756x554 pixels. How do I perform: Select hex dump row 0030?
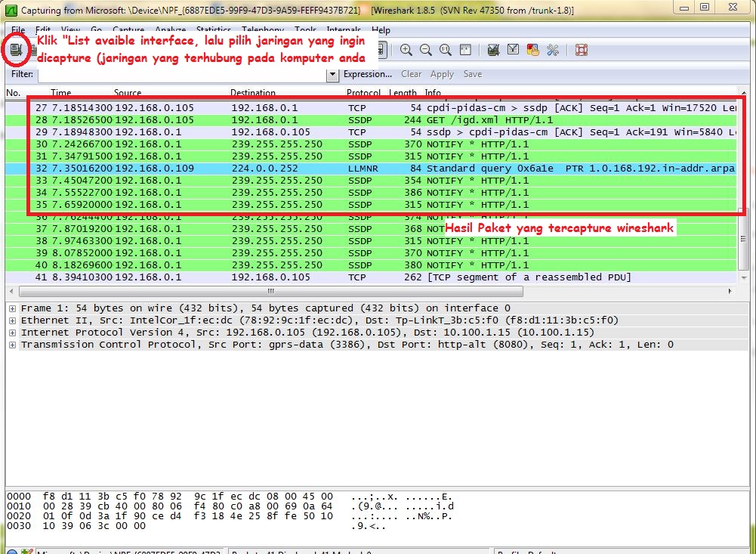[x=196, y=526]
